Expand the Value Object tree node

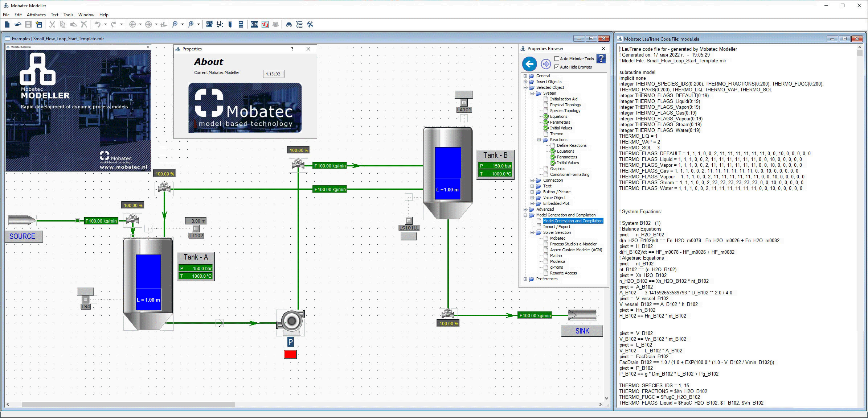(532, 198)
